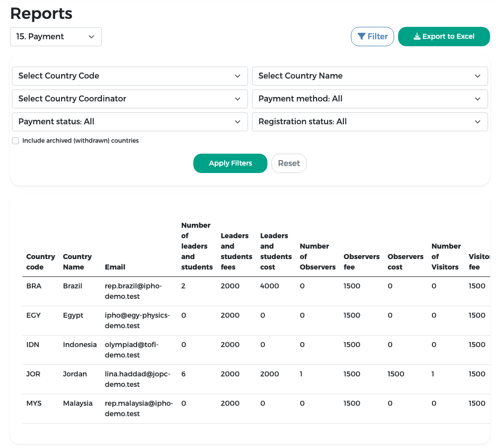500x448 pixels.
Task: Select the EGY country code cell
Action: pyautogui.click(x=33, y=316)
